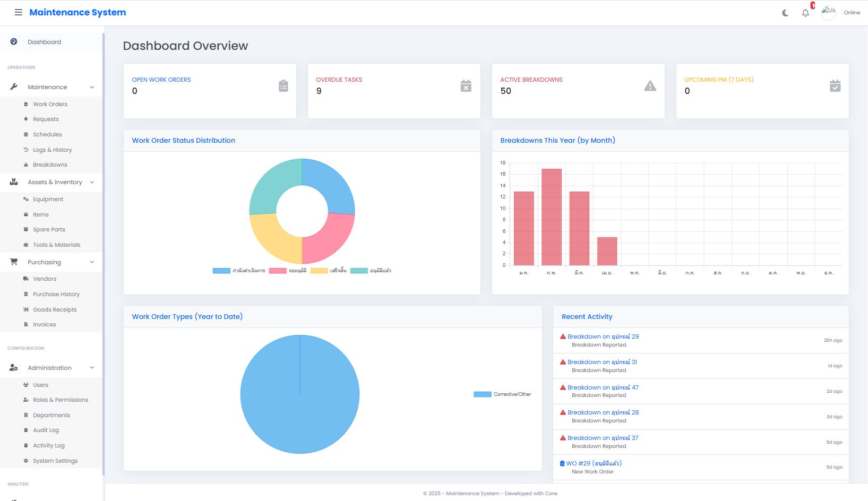Open Breakdown on อุปกรณ์ 29 activity link

click(x=603, y=336)
